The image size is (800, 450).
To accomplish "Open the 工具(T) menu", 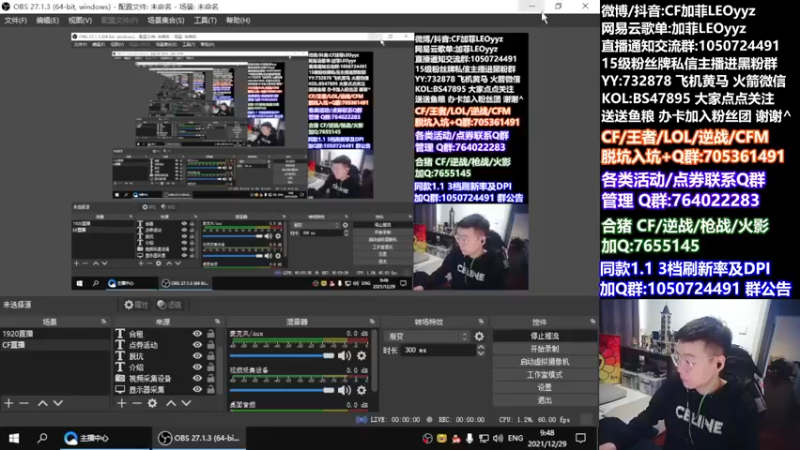I will tap(205, 20).
